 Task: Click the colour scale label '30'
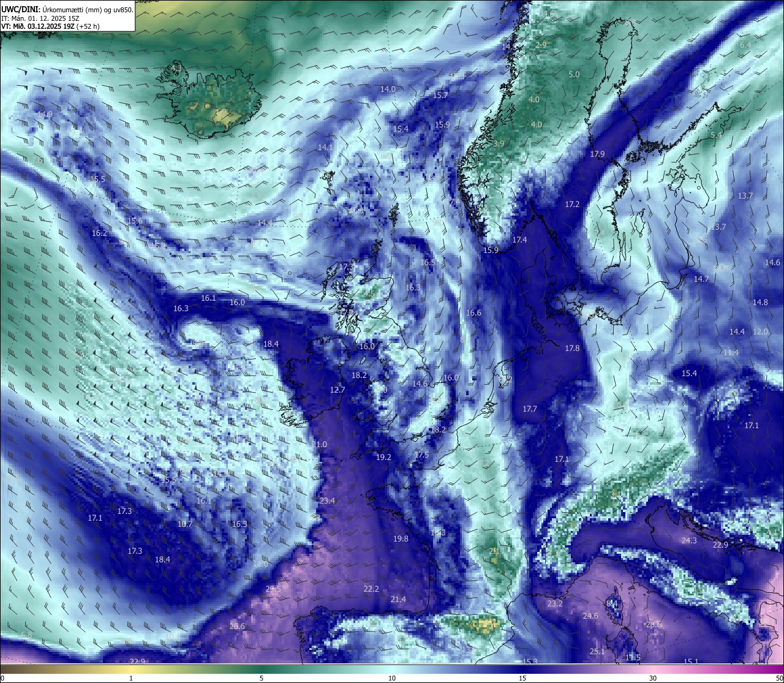(653, 678)
